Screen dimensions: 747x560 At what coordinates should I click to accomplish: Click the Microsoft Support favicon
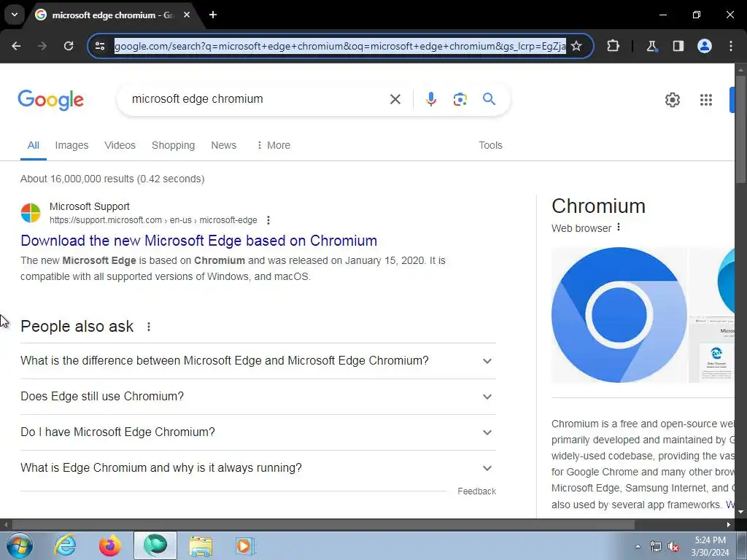coord(31,213)
